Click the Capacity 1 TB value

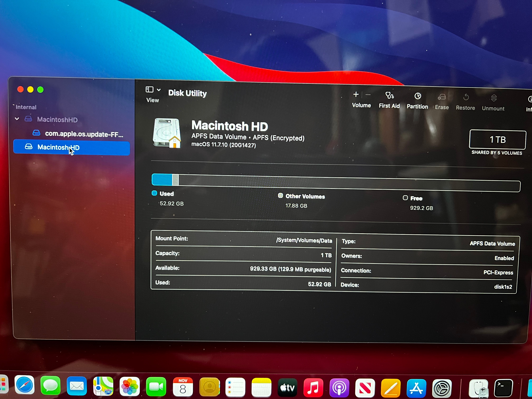coord(326,255)
